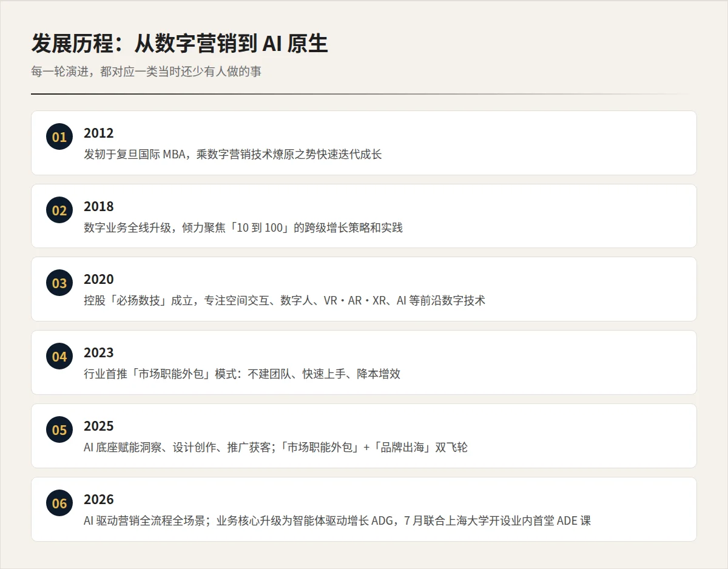Click the year heading 2025

99,426
